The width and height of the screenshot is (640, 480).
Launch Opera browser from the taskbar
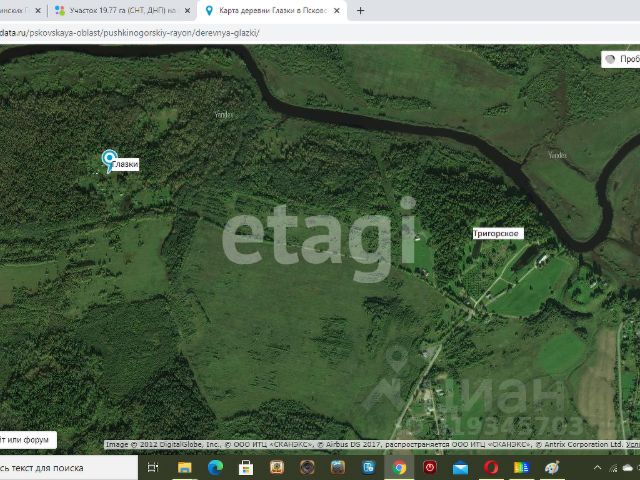point(491,468)
